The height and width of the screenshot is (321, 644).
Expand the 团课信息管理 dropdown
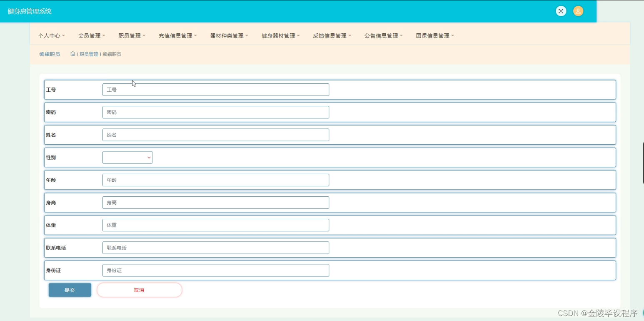[435, 36]
